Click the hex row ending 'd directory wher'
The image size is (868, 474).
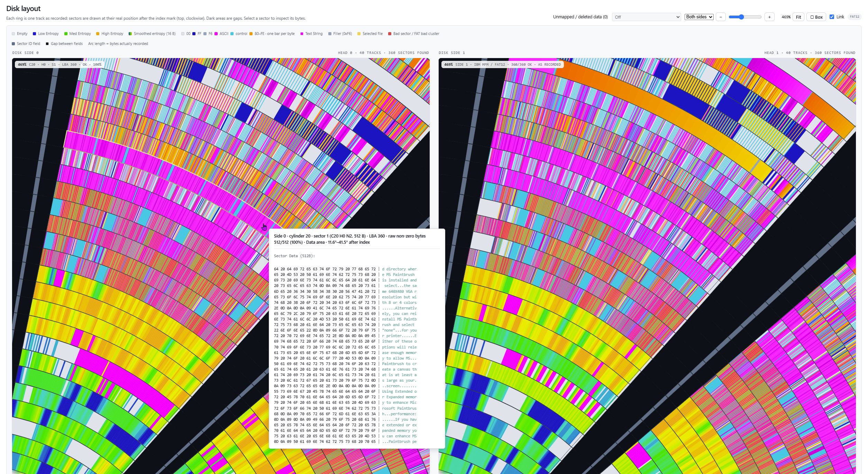pos(345,269)
